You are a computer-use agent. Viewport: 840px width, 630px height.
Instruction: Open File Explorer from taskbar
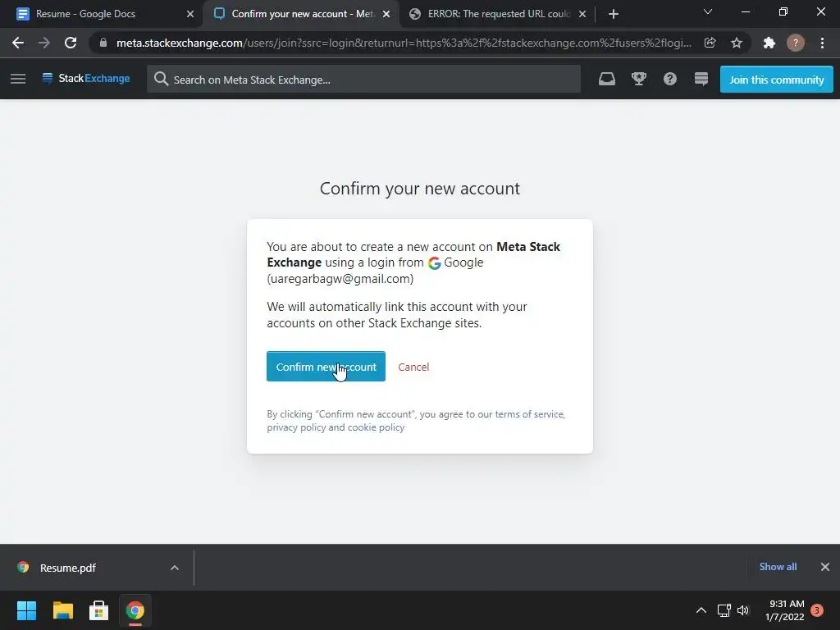(x=62, y=610)
